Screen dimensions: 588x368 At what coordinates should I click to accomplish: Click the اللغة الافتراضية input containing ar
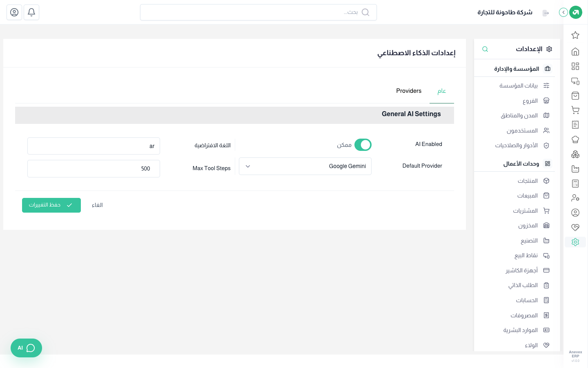(x=94, y=146)
